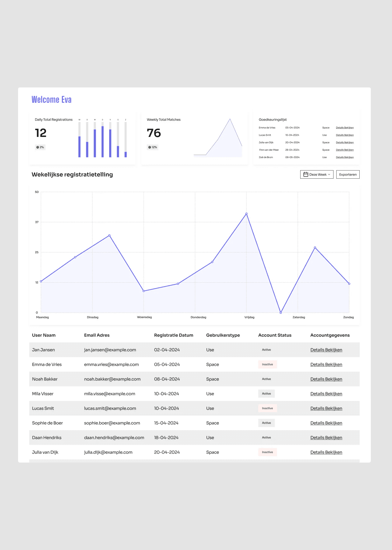Click the Active badge for Mila Visser
392x550 pixels.
(x=266, y=394)
